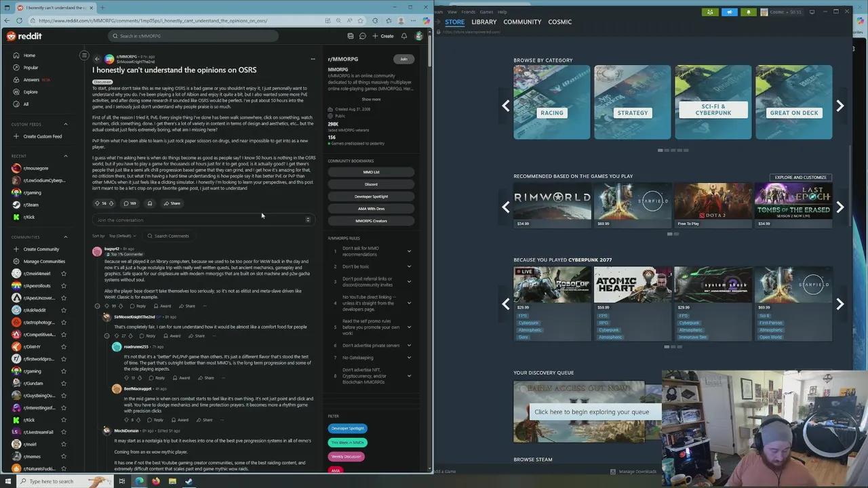
Task: Open Reddit chat bubble icon in header
Action: pyautogui.click(x=363, y=36)
